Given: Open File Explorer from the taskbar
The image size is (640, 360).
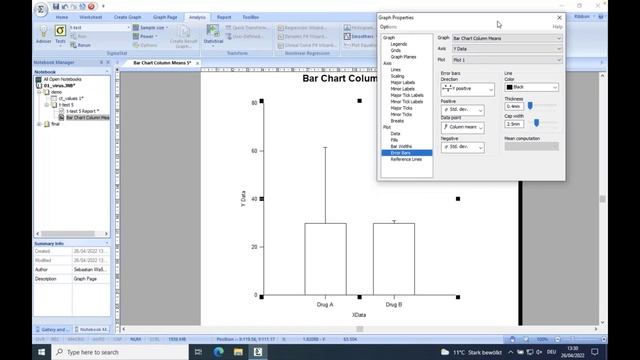Looking at the screenshot, I should [x=238, y=352].
